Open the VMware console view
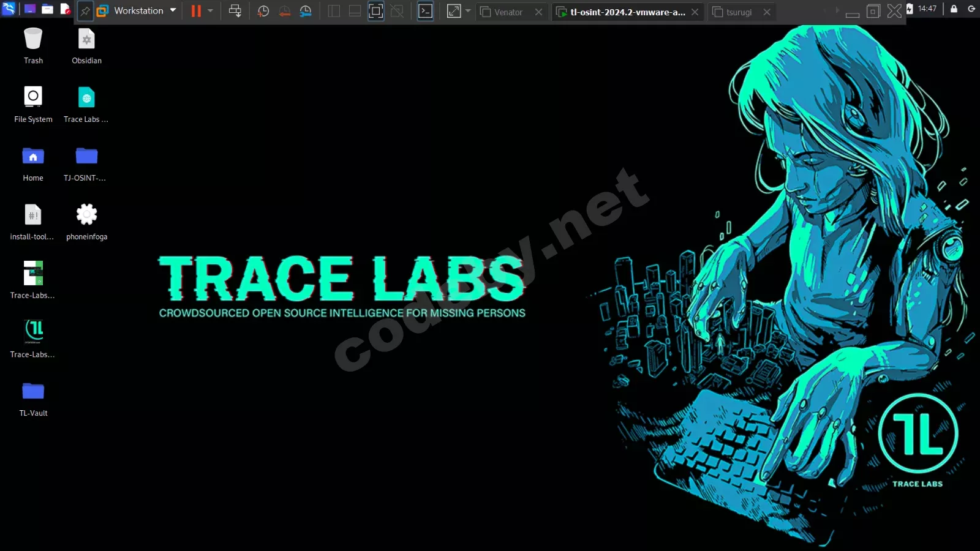This screenshot has width=980, height=551. tap(425, 11)
